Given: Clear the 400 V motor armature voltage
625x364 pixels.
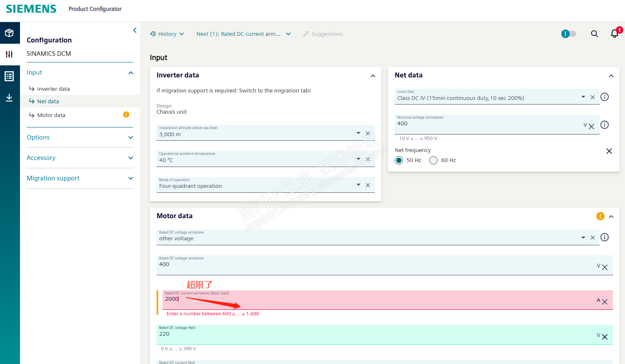Looking at the screenshot, I should [x=605, y=267].
